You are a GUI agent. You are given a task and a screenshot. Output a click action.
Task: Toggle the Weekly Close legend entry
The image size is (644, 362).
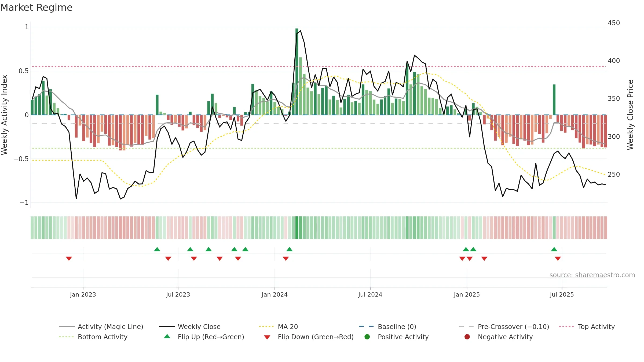pyautogui.click(x=190, y=327)
